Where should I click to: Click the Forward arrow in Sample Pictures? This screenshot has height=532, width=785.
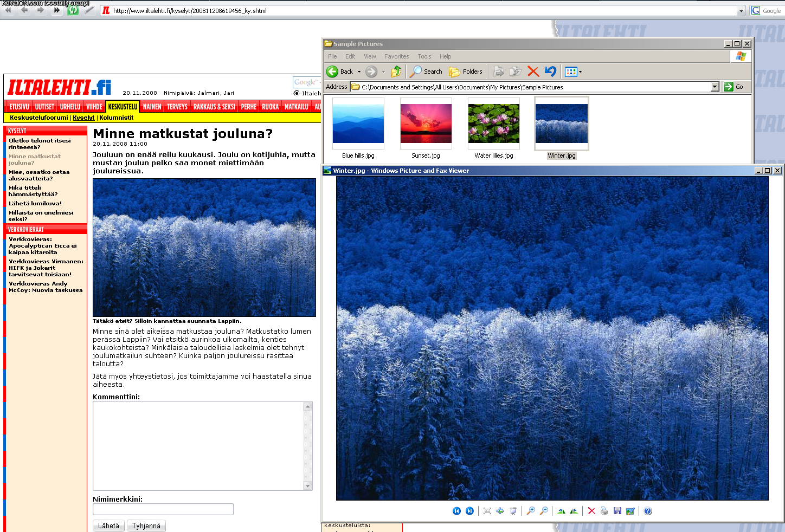pyautogui.click(x=371, y=72)
